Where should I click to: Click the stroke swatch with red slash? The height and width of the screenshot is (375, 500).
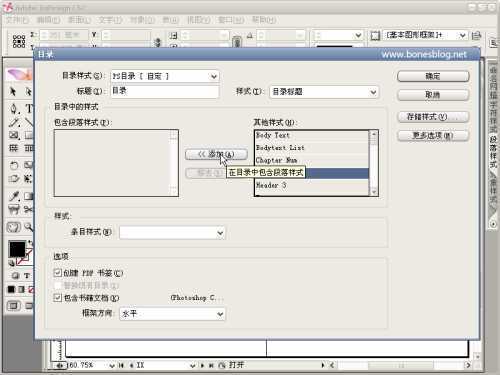pos(25,257)
